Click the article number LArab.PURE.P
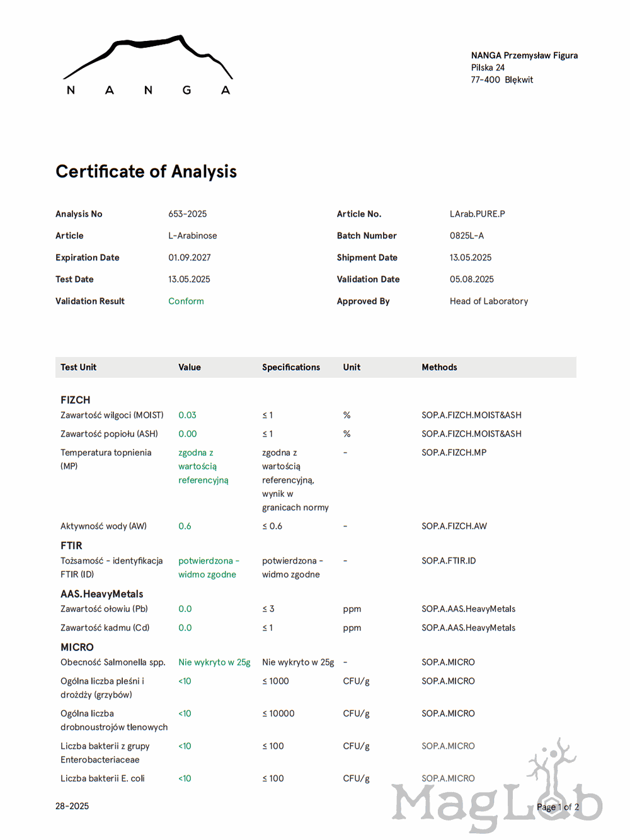The image size is (630, 840). coord(477,214)
